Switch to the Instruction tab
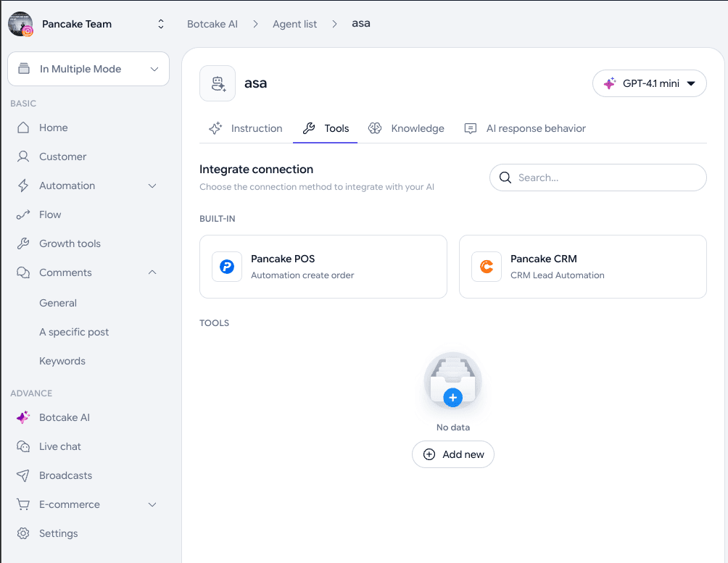728x563 pixels. point(246,128)
